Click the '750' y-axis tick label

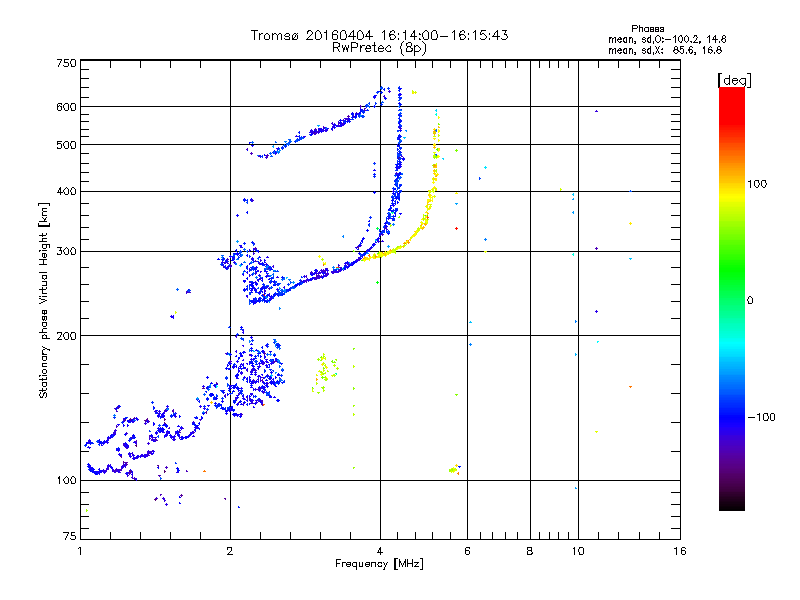click(x=67, y=63)
